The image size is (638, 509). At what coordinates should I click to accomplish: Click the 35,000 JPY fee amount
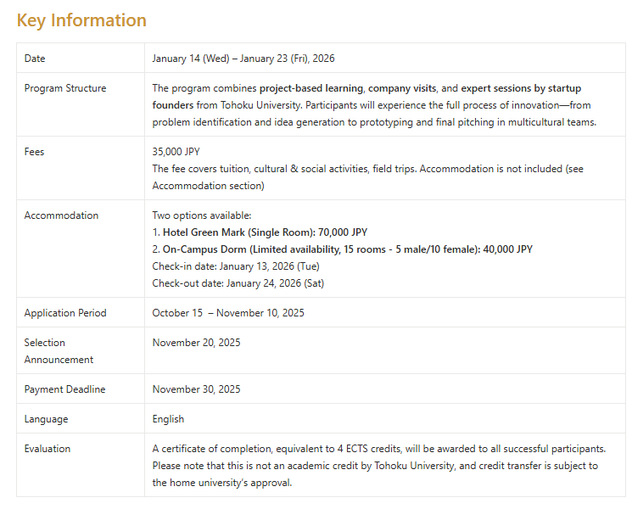(176, 152)
